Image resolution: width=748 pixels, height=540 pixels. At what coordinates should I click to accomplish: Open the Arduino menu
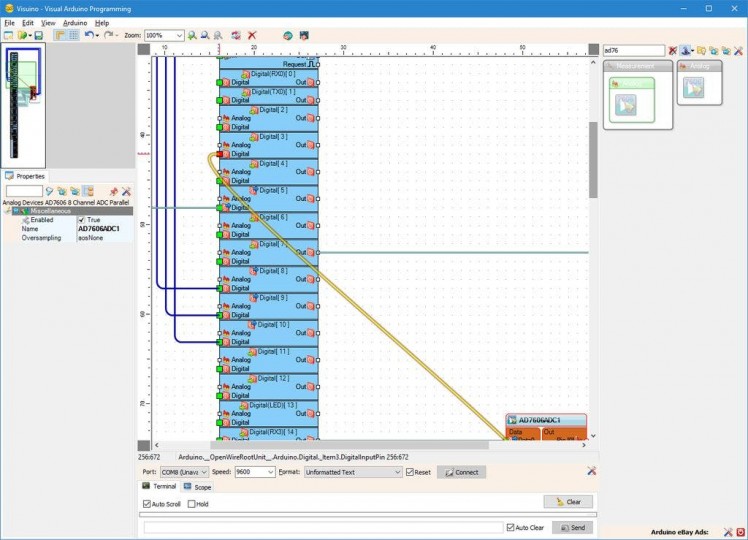coord(75,22)
